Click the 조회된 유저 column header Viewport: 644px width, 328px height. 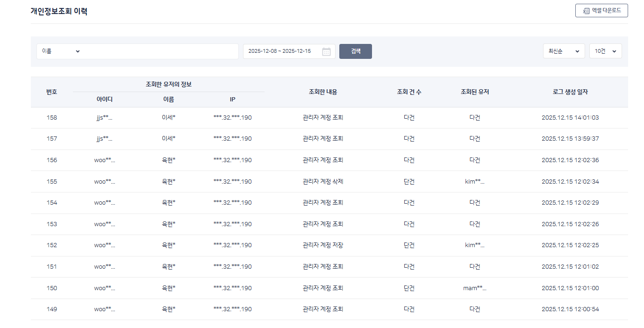point(474,92)
